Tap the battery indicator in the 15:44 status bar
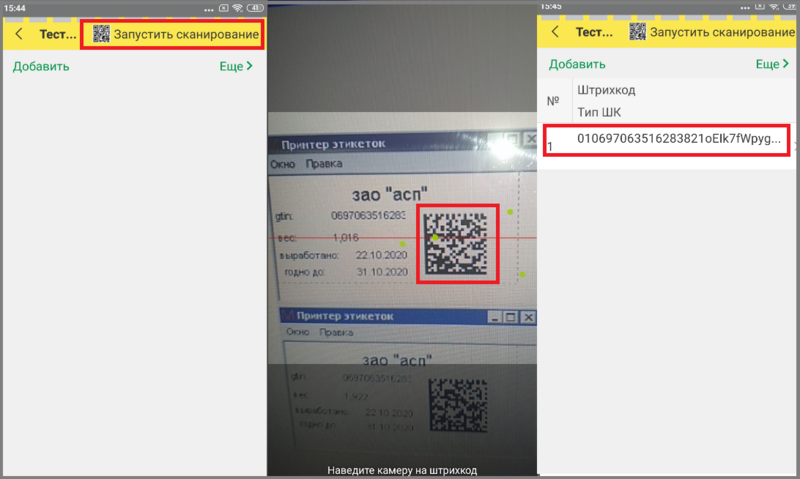The image size is (800, 479). pyautogui.click(x=255, y=8)
